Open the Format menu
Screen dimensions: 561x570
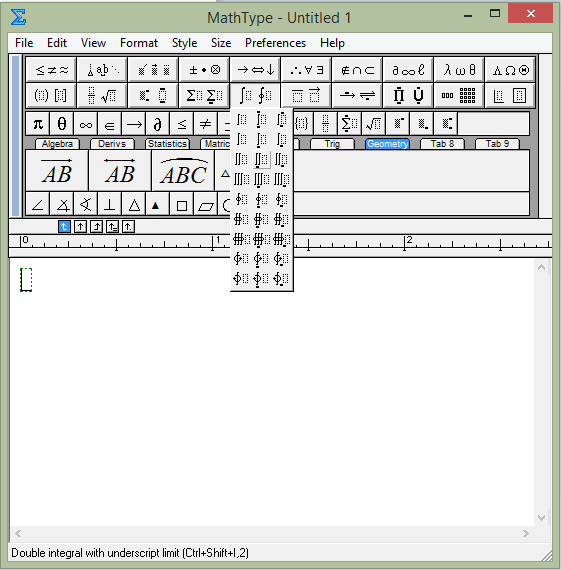pyautogui.click(x=139, y=43)
